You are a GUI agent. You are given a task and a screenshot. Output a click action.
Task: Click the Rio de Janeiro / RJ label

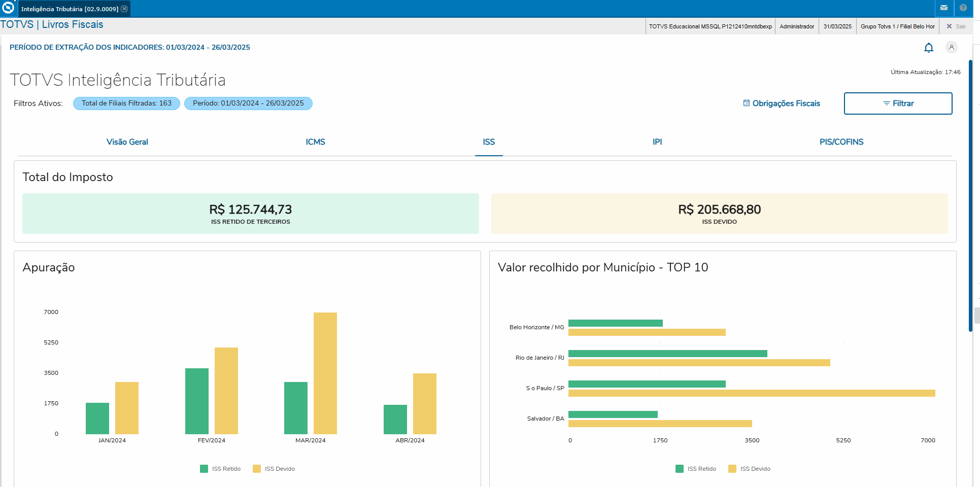(x=540, y=358)
